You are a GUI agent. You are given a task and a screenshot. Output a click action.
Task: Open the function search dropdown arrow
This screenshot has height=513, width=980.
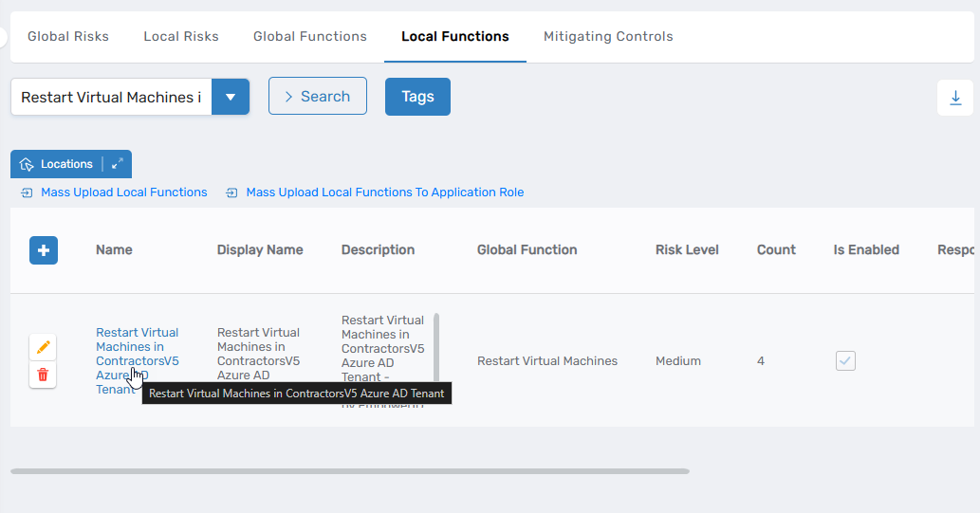(x=231, y=97)
